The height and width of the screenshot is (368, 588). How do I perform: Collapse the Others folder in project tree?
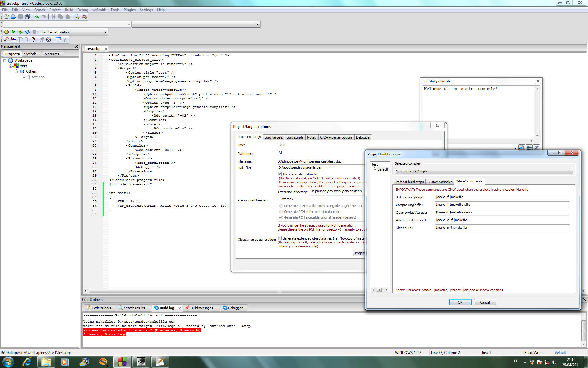pyautogui.click(x=16, y=71)
